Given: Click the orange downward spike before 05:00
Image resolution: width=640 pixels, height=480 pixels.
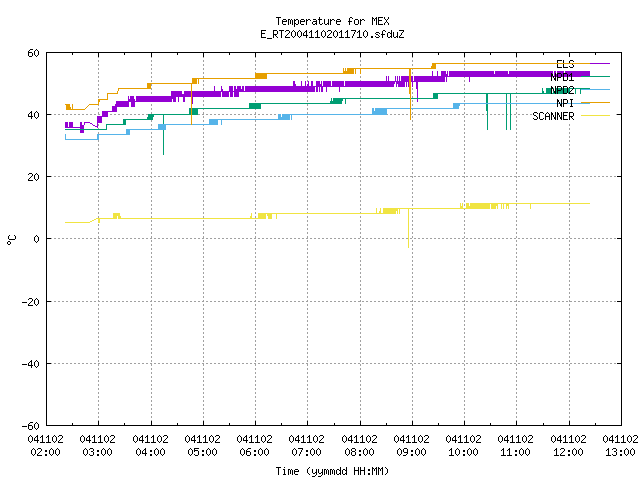Looking at the screenshot, I should (x=191, y=104).
